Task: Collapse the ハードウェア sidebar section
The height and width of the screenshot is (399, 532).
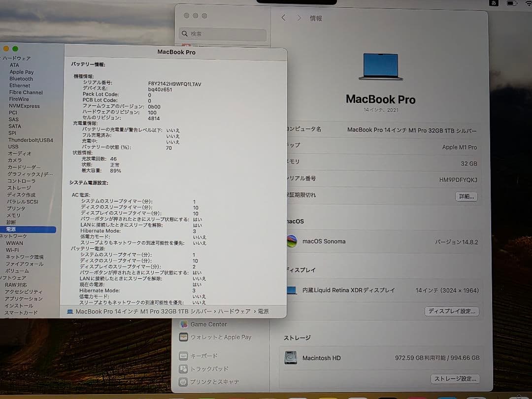Action: 1,58
